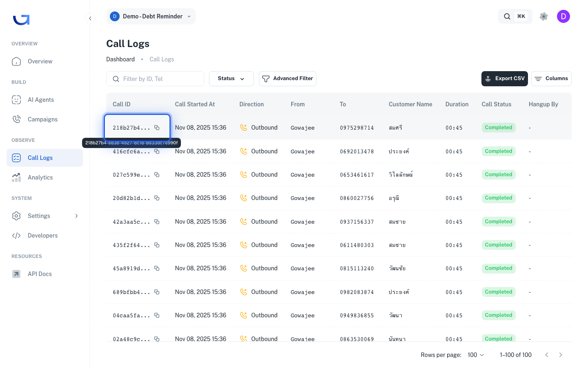This screenshot has height=368, width=588.
Task: Click phone number 0982083874
Action: coord(357,292)
